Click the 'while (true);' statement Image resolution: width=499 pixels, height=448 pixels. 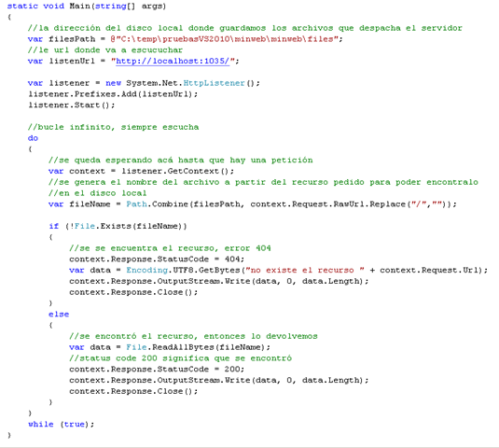point(62,424)
